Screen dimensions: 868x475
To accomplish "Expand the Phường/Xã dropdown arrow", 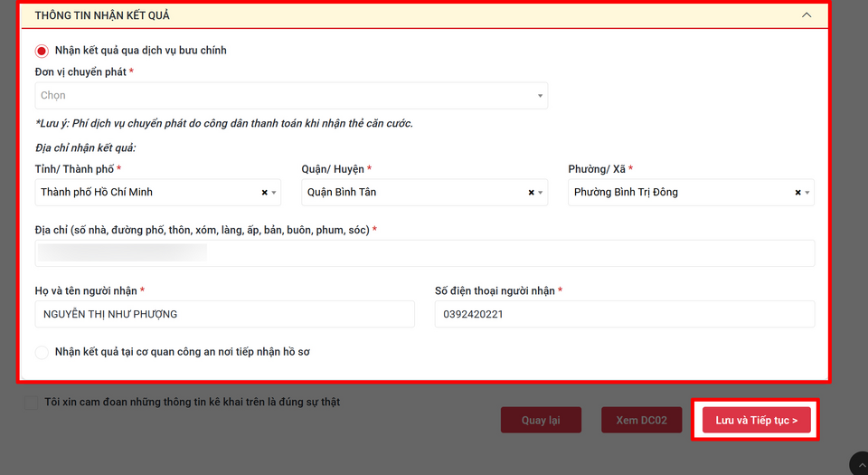I will tap(807, 193).
